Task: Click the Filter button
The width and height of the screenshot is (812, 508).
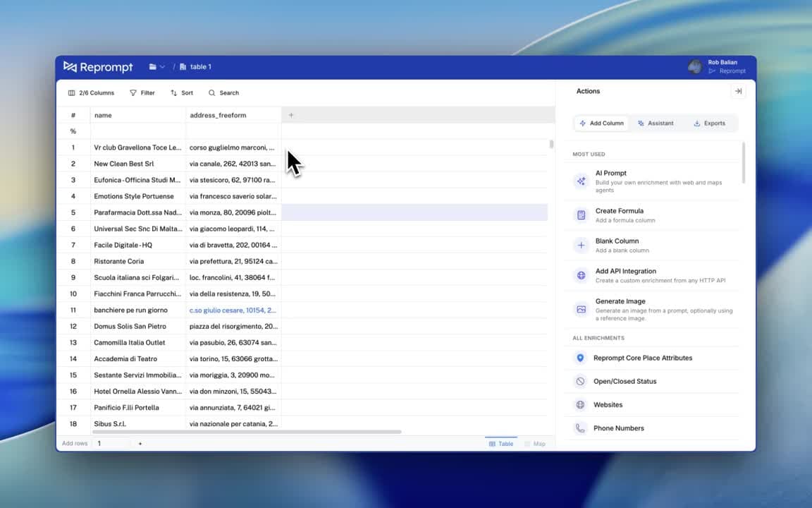Action: [x=142, y=93]
